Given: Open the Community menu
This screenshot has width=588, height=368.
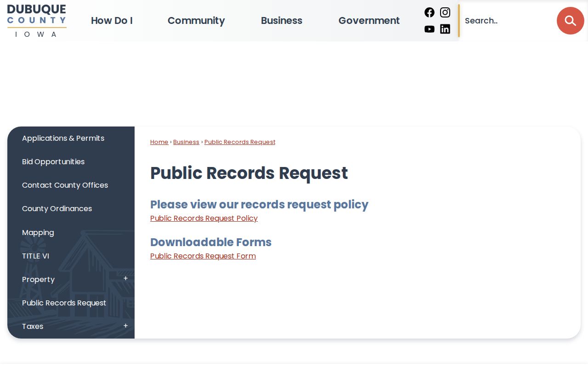Looking at the screenshot, I should pos(196,21).
